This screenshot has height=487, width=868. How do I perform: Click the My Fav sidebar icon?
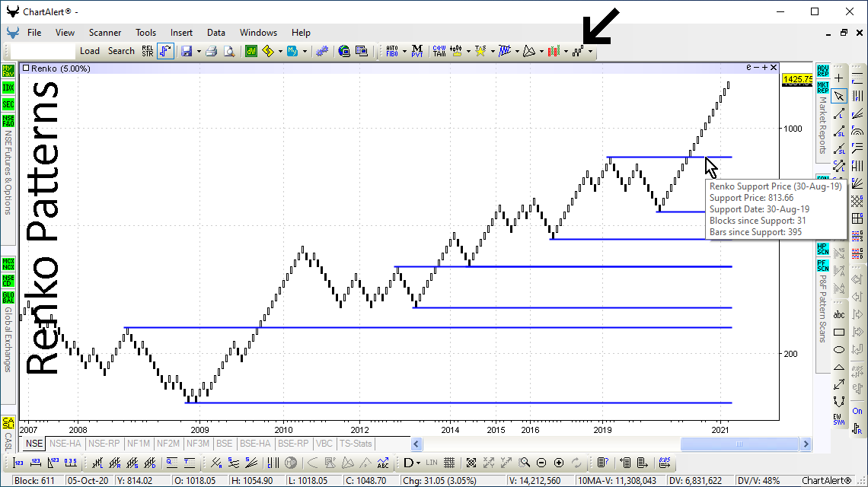click(8, 71)
